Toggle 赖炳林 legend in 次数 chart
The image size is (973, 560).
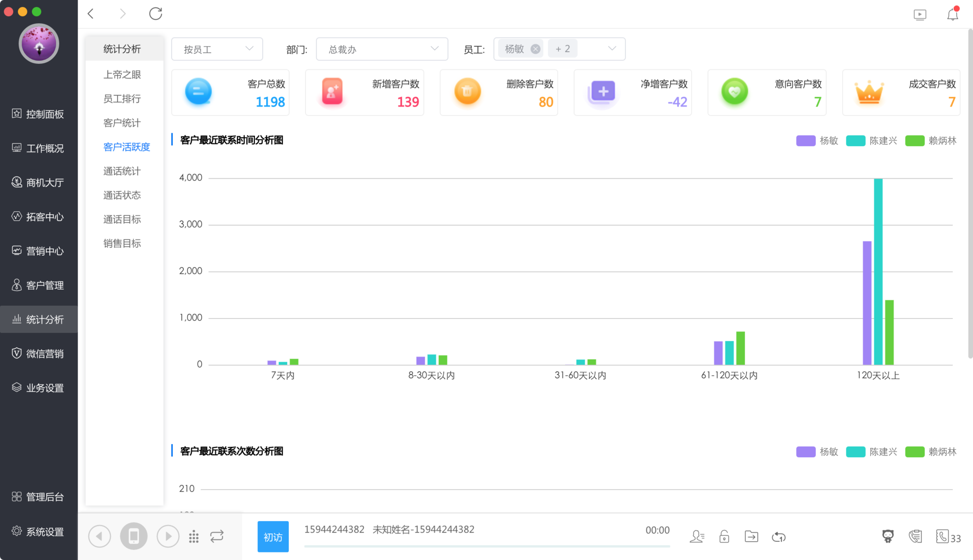(x=930, y=452)
